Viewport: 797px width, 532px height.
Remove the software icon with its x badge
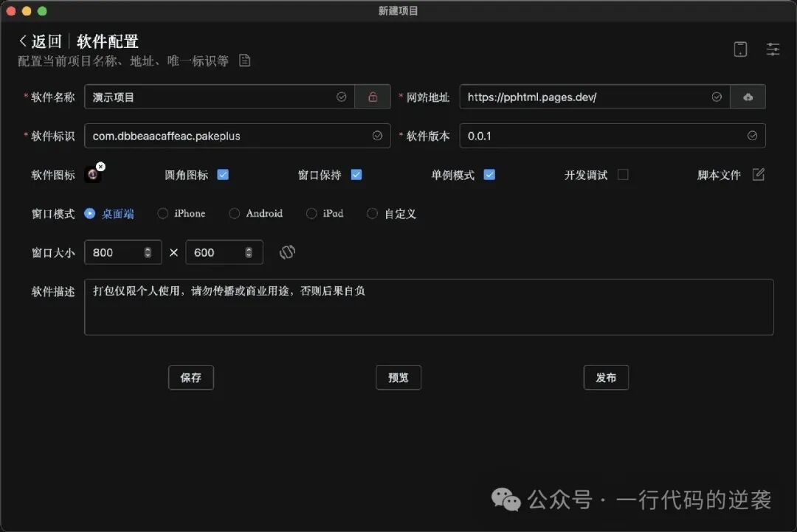[x=100, y=167]
